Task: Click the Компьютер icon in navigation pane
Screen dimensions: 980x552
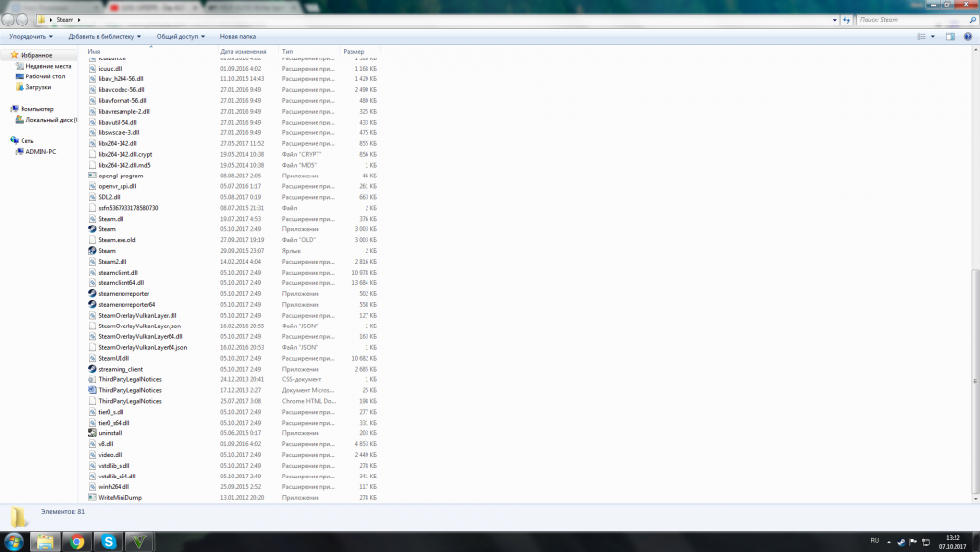Action: pyautogui.click(x=15, y=109)
